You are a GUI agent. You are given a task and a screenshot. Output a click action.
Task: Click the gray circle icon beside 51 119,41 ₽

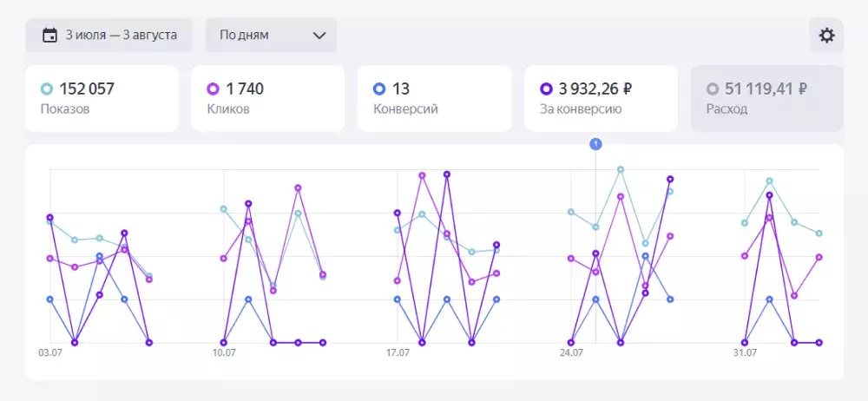713,89
